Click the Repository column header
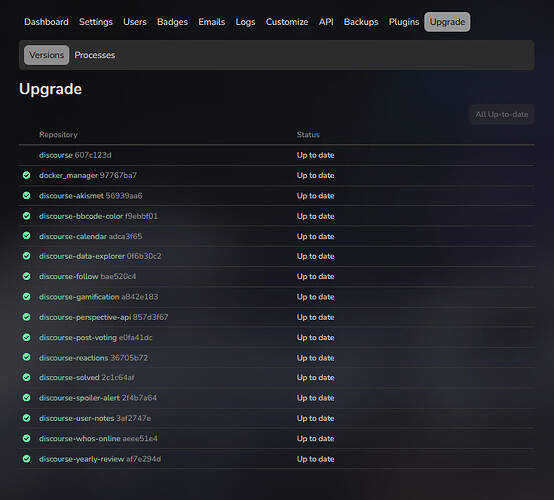554x500 pixels. [x=58, y=135]
